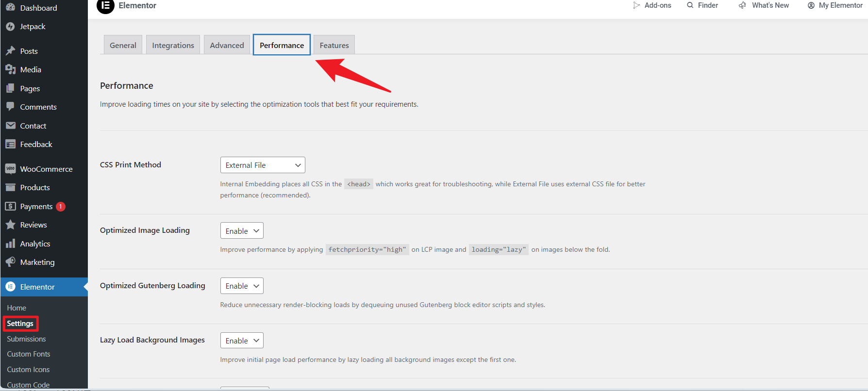This screenshot has width=868, height=391.
Task: Open My Elementor account link
Action: pos(840,5)
